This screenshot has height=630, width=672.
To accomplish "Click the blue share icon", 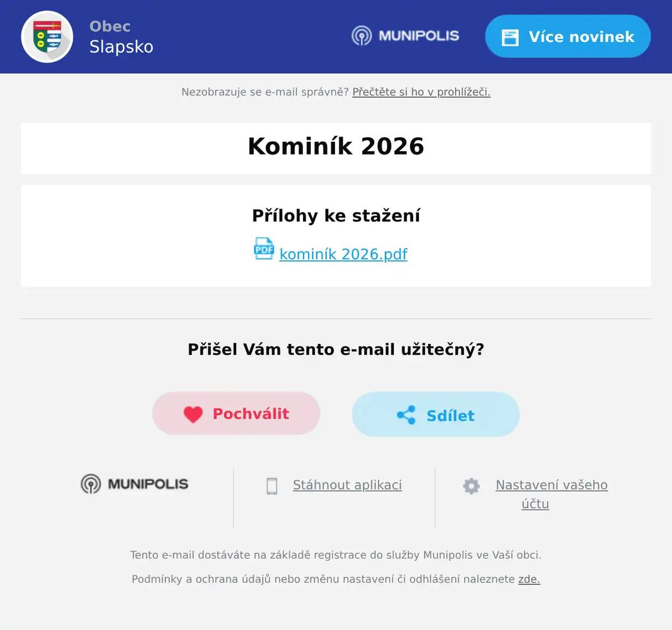I will point(406,415).
